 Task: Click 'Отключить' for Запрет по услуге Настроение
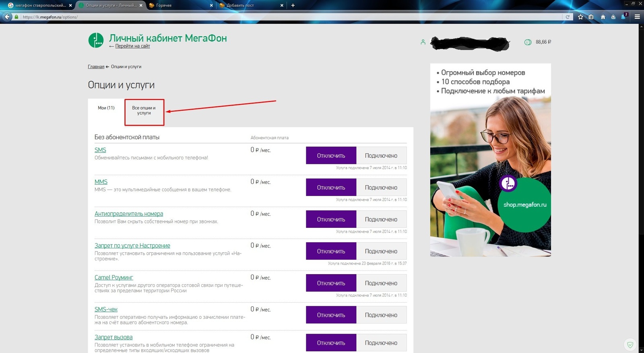(331, 251)
